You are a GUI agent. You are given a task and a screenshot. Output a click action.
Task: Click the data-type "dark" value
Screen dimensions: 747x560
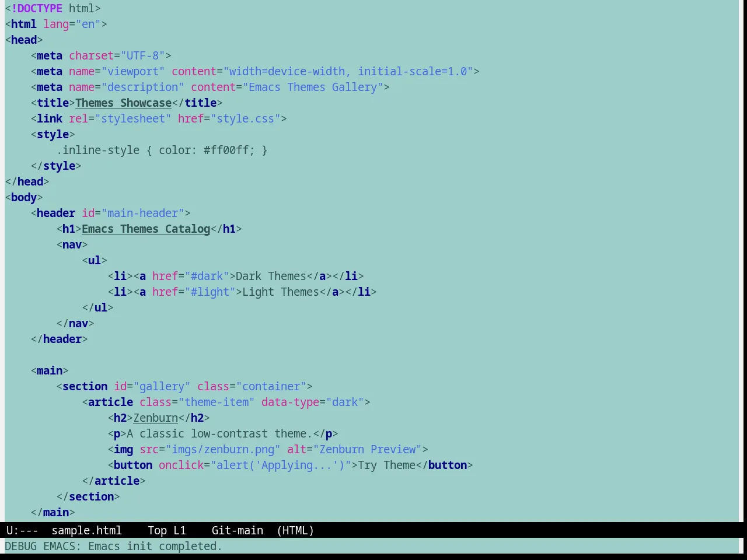point(345,402)
